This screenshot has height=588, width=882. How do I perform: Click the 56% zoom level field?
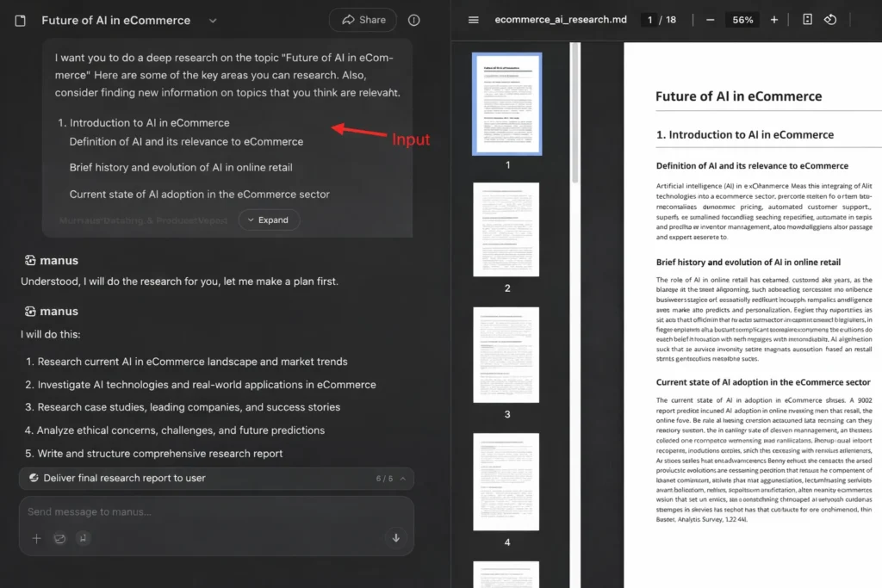pos(742,20)
